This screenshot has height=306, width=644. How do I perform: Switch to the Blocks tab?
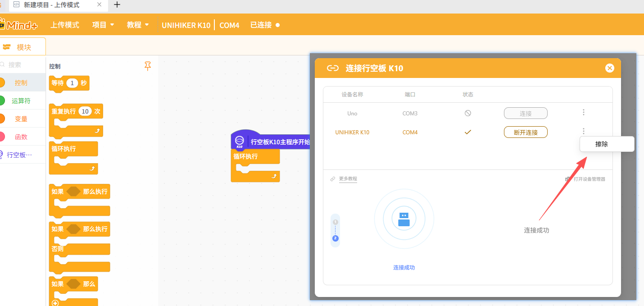tap(23, 47)
